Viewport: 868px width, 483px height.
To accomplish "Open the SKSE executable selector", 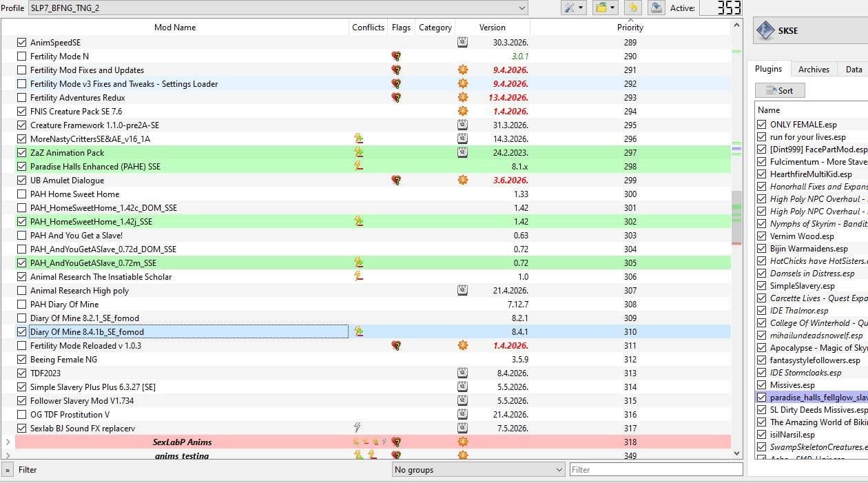I will point(811,30).
